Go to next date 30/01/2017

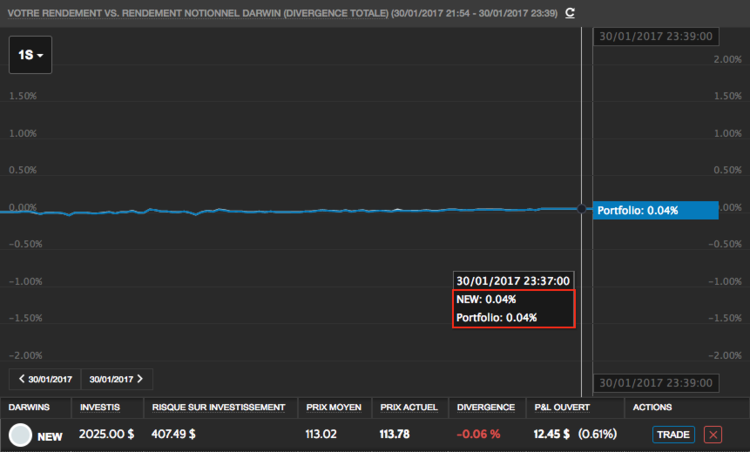117,379
